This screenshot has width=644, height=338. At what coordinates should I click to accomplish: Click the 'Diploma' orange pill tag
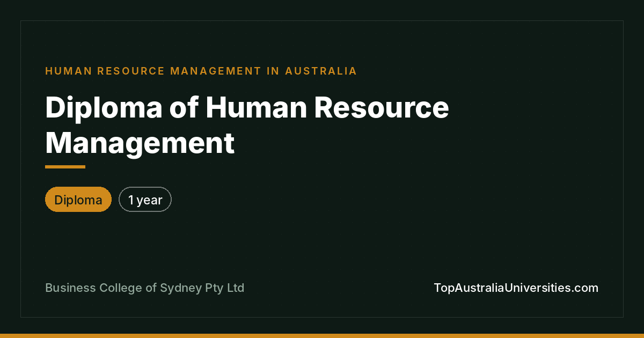(x=78, y=200)
